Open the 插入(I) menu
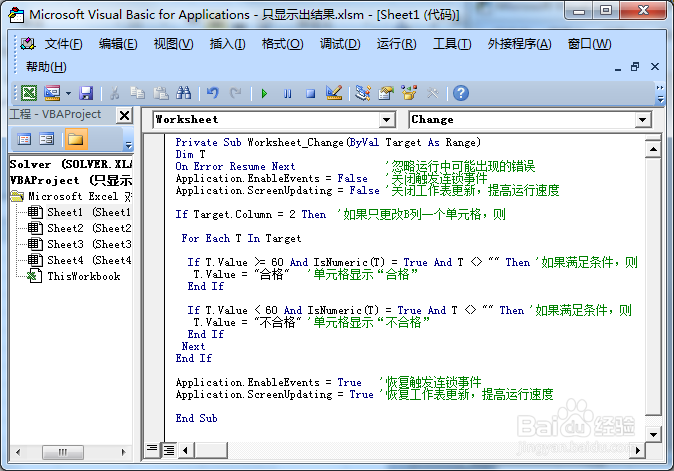Viewport: 674px width, 471px height. [227, 44]
